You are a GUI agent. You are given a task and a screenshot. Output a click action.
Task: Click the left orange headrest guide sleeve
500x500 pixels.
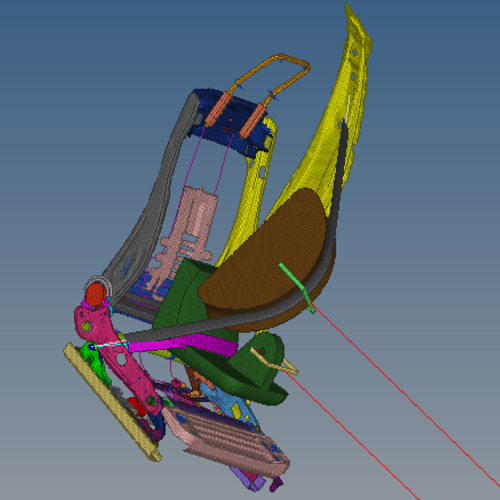[x=217, y=109]
